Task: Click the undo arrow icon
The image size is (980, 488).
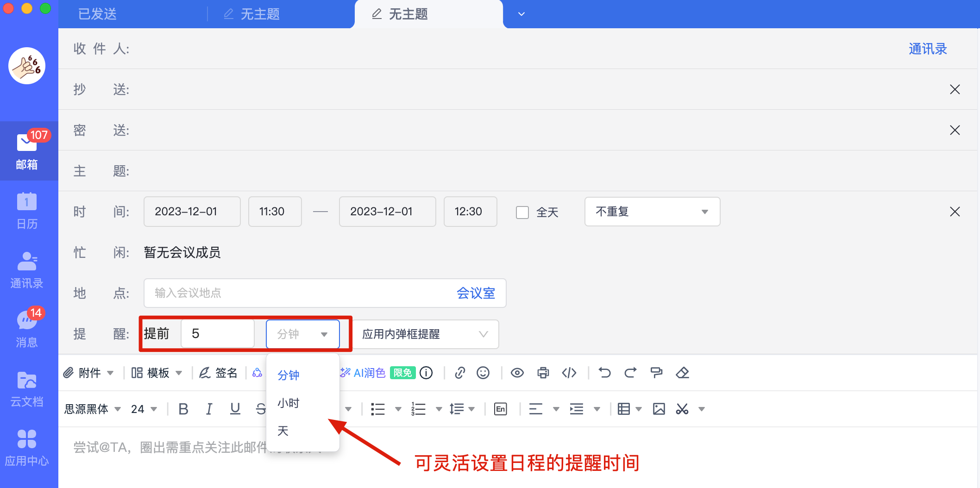Action: 604,373
